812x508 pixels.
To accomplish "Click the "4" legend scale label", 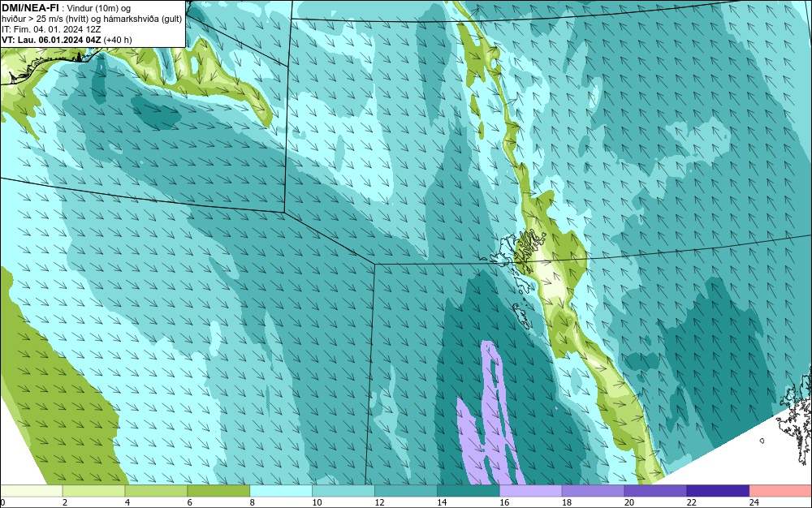I will pyautogui.click(x=127, y=502).
